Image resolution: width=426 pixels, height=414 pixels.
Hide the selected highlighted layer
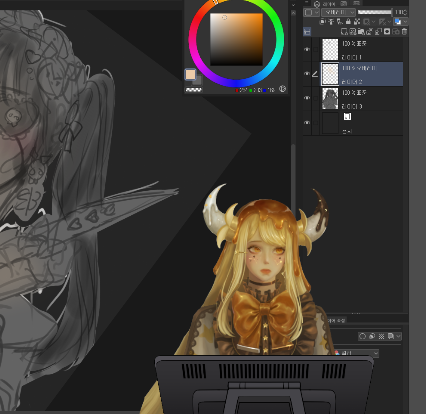click(x=307, y=74)
